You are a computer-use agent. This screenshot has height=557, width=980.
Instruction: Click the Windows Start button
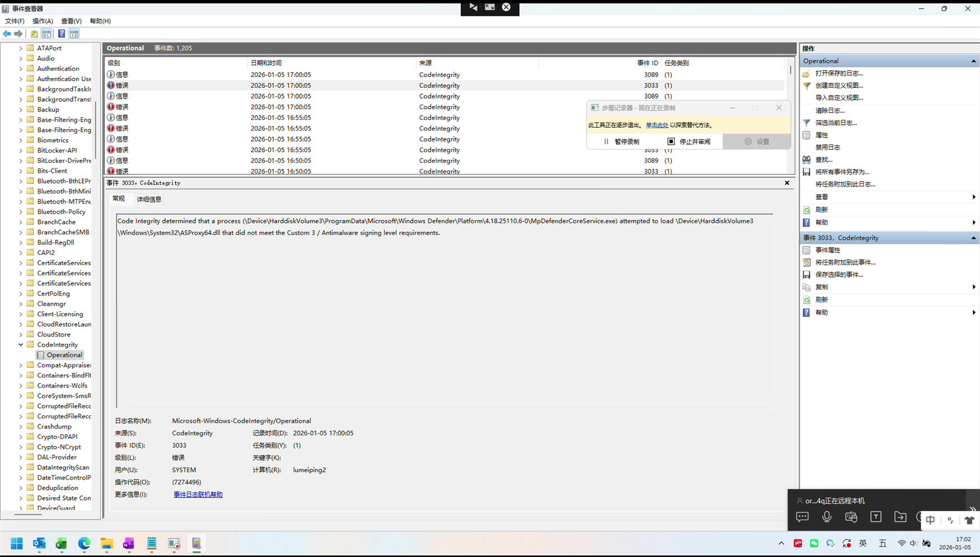tap(17, 544)
